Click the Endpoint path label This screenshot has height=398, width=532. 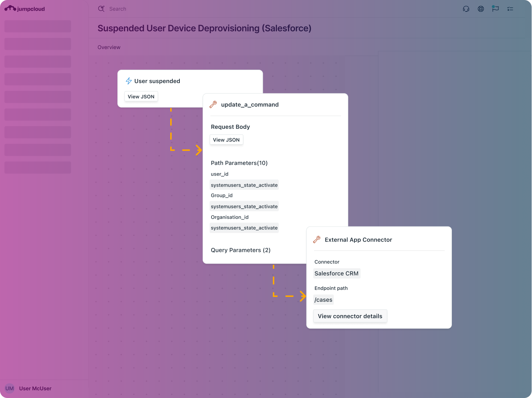click(331, 288)
